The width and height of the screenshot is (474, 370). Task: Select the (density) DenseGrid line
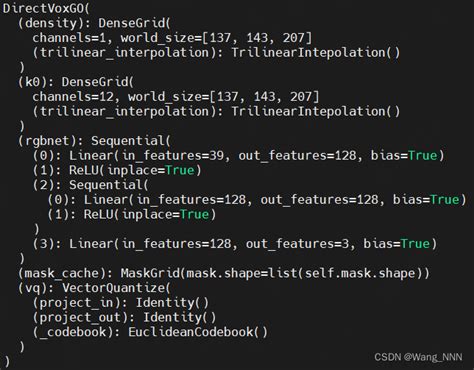point(94,23)
